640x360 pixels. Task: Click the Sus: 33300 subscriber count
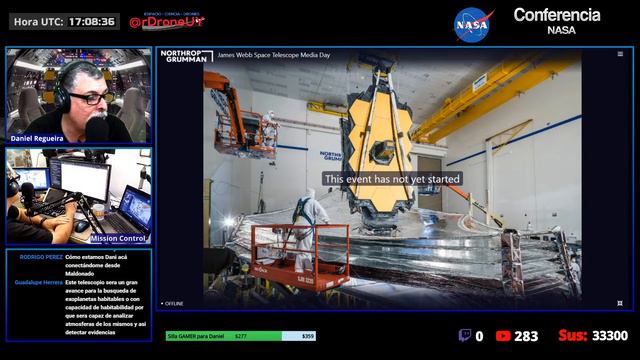tap(593, 336)
